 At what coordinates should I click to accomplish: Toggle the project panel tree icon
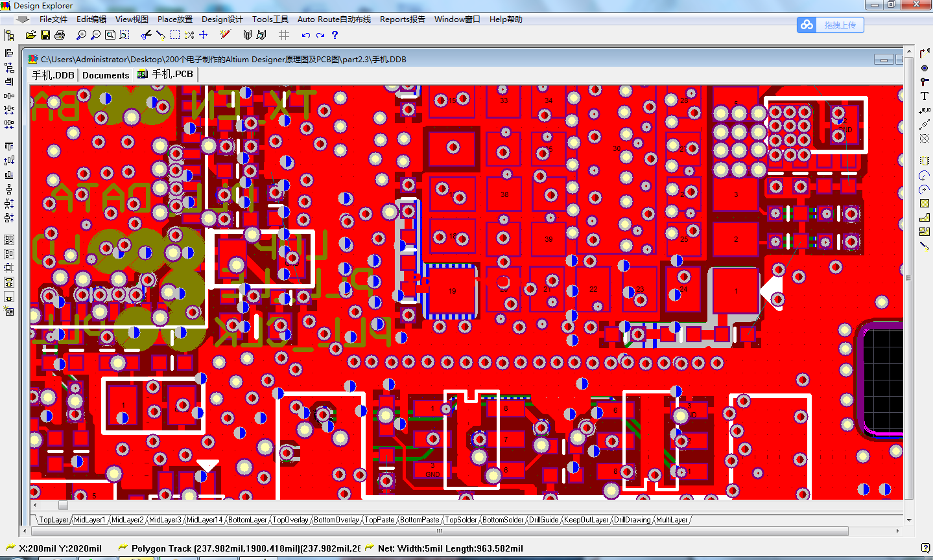pyautogui.click(x=9, y=35)
